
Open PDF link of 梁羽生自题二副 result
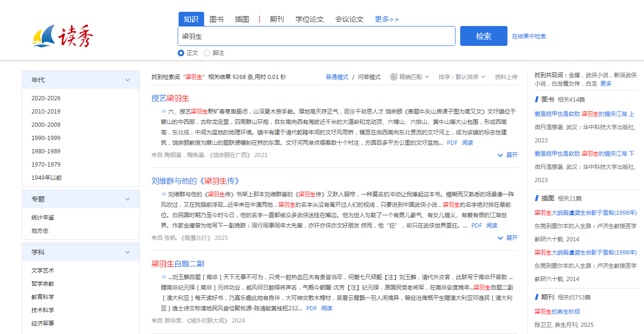coord(311,308)
